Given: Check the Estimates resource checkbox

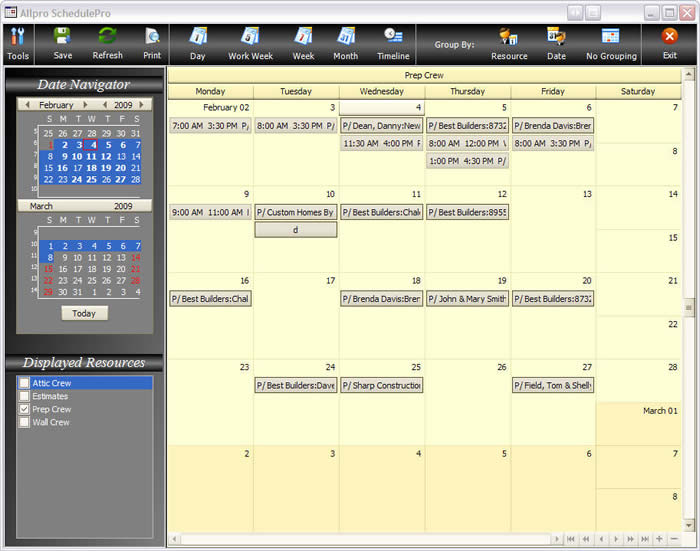Looking at the screenshot, I should click(24, 396).
